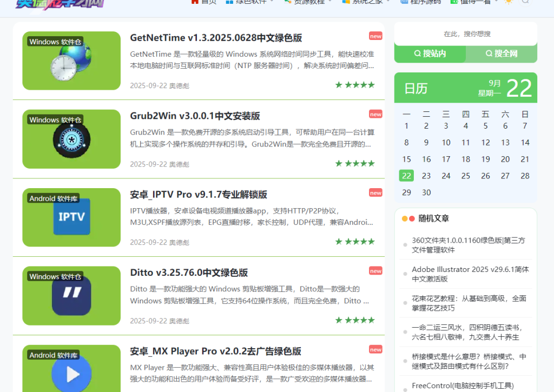Select day 23 in the calendar
Screen dimensions: 554x392
(426, 176)
